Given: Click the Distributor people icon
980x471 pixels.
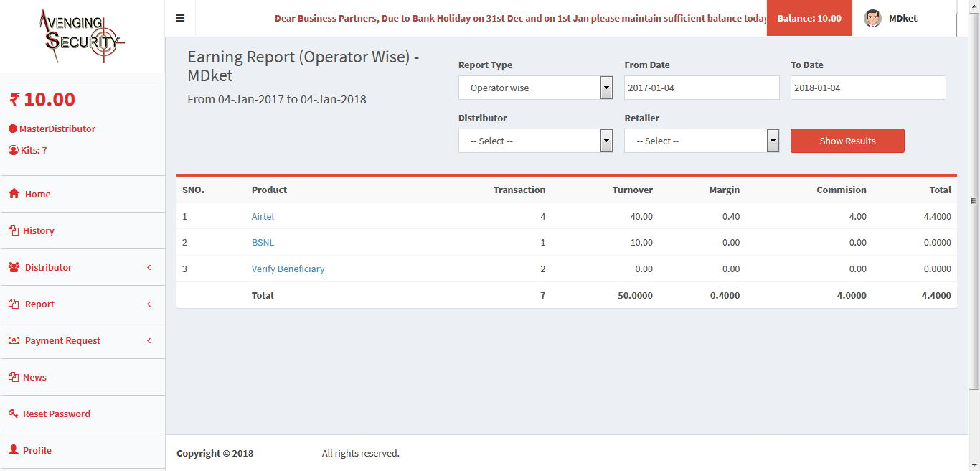Looking at the screenshot, I should pos(14,267).
